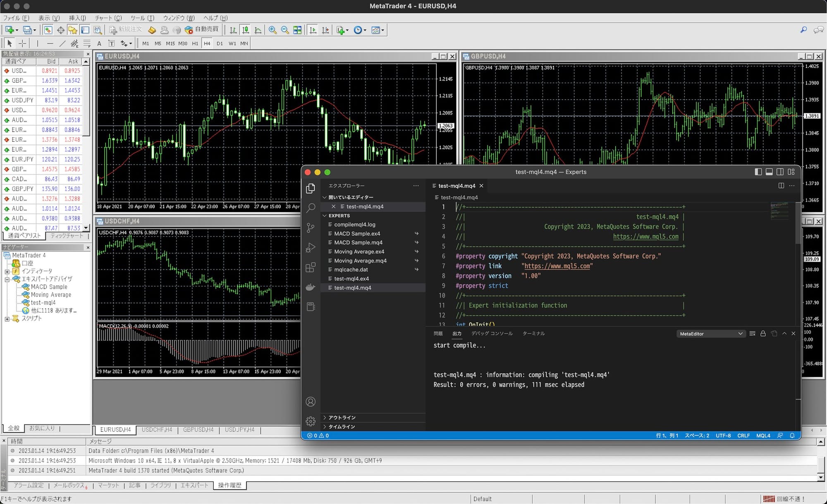
Task: Switch timeframe to D1
Action: click(x=220, y=43)
